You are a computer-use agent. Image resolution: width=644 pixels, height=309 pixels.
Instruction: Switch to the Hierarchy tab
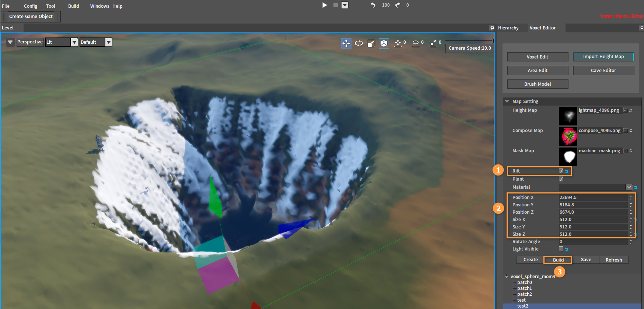[508, 28]
